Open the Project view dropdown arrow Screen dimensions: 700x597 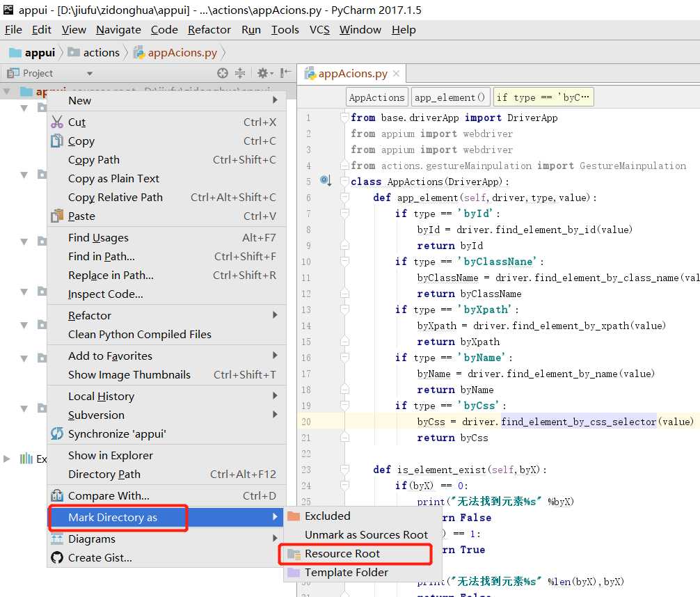pyautogui.click(x=90, y=74)
